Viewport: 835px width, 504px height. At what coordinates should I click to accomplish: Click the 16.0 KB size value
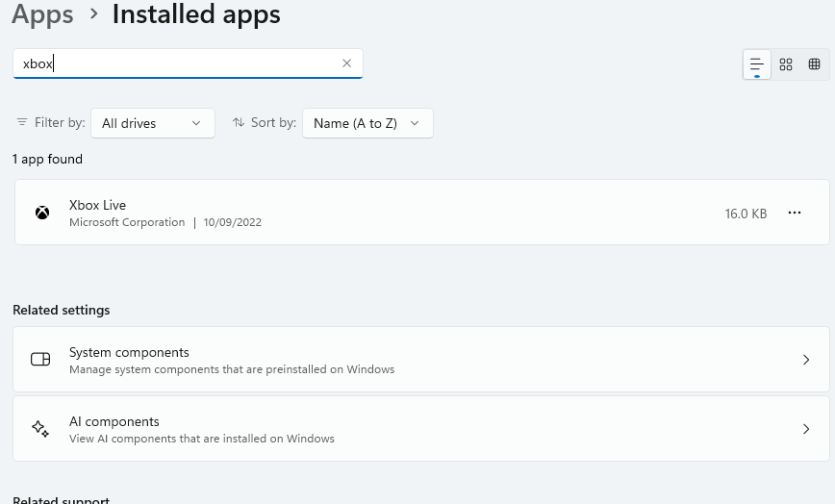(x=746, y=214)
